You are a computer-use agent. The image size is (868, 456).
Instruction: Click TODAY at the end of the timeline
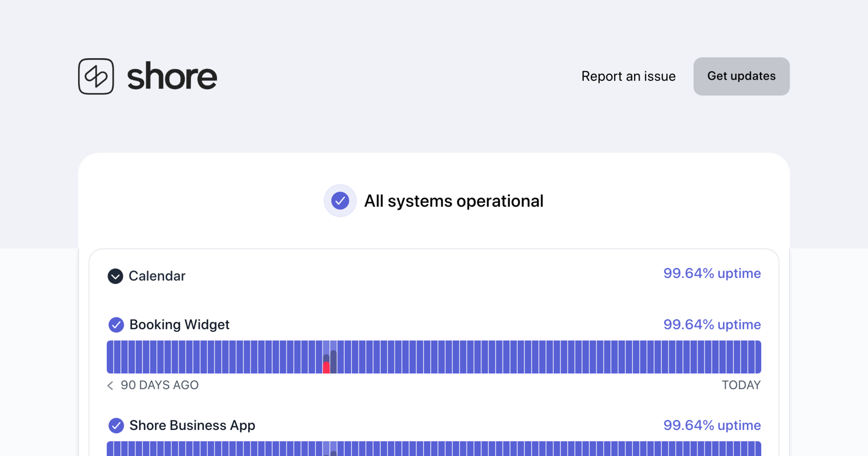click(741, 385)
